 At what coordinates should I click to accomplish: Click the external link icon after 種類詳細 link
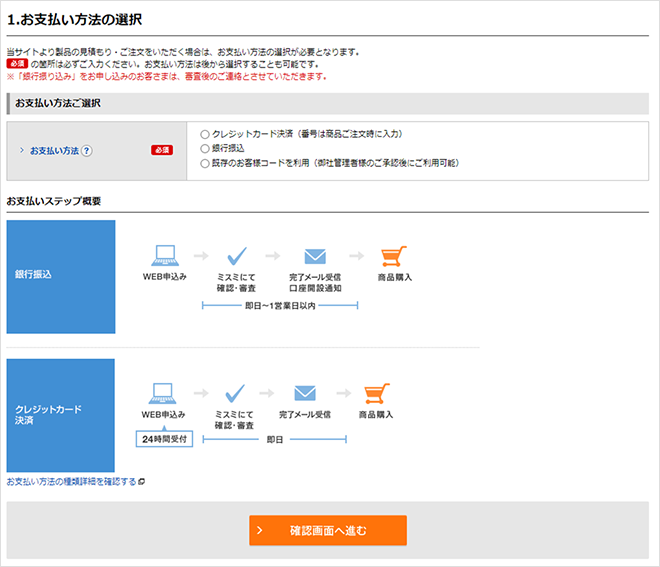point(142,482)
